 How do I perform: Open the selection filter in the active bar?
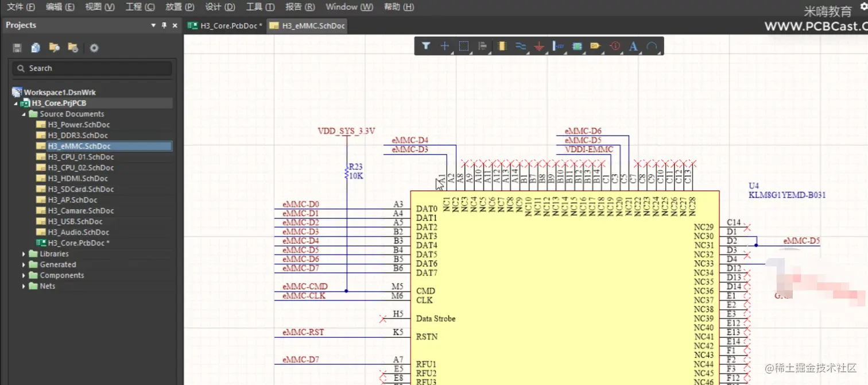[x=426, y=46]
